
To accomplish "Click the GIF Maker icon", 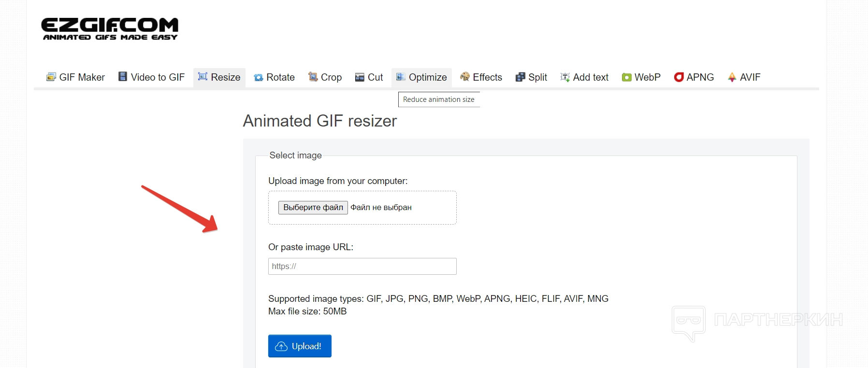I will tap(51, 77).
